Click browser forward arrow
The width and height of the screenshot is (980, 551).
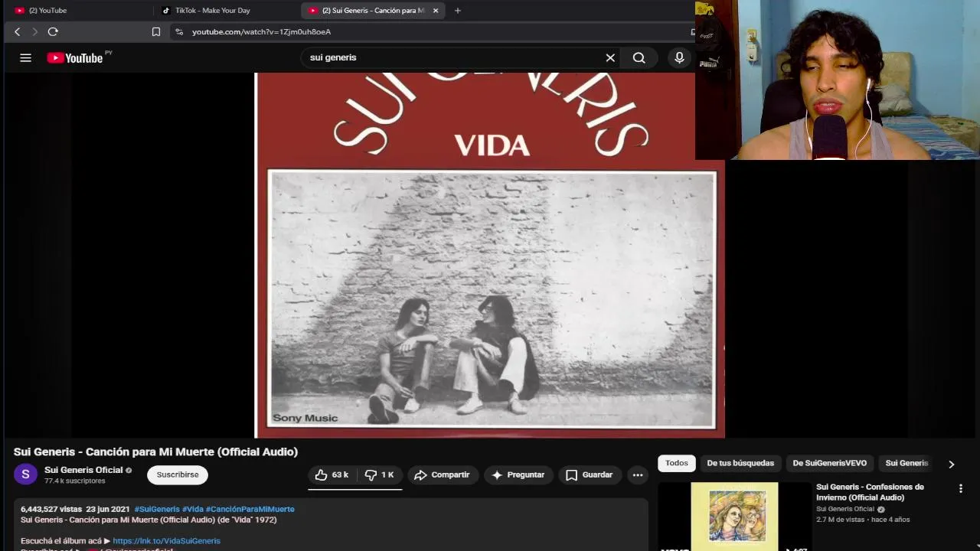click(34, 31)
